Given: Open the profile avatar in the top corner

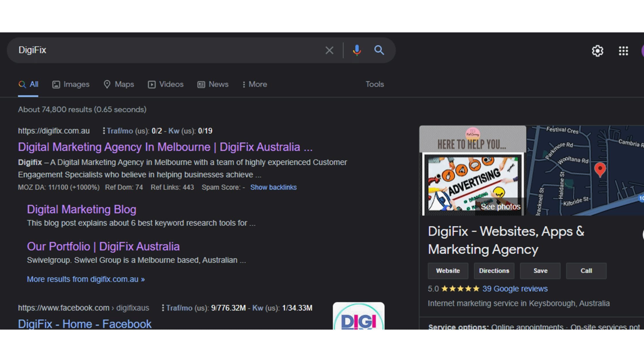Looking at the screenshot, I should click(x=642, y=50).
